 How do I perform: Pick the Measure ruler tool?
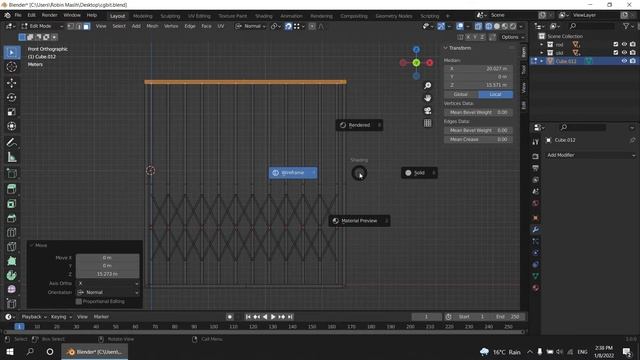(11, 157)
